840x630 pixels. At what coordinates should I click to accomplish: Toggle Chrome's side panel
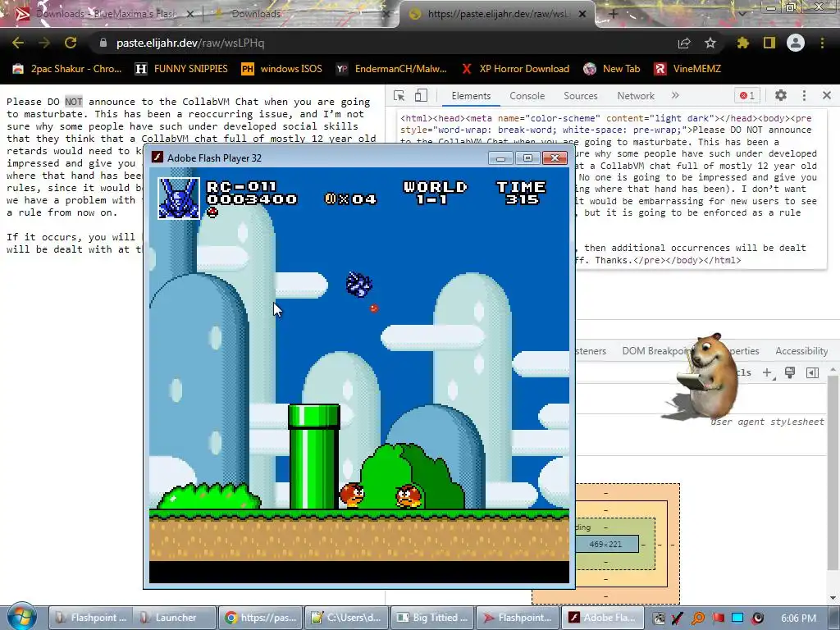(x=769, y=43)
